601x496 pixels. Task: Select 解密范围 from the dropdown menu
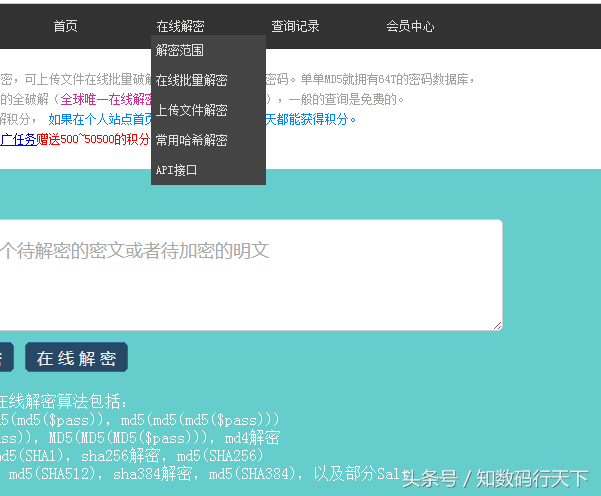(180, 50)
